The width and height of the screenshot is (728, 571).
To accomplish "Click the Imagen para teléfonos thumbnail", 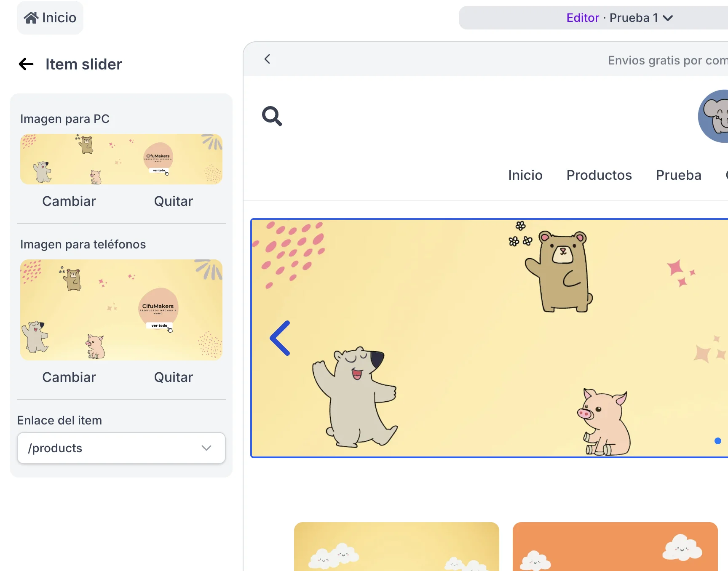I will click(121, 310).
